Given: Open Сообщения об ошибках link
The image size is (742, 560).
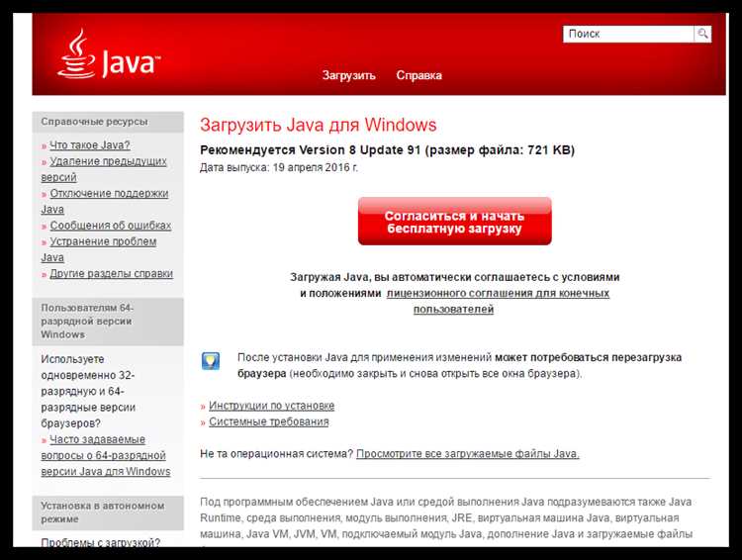Looking at the screenshot, I should (111, 226).
